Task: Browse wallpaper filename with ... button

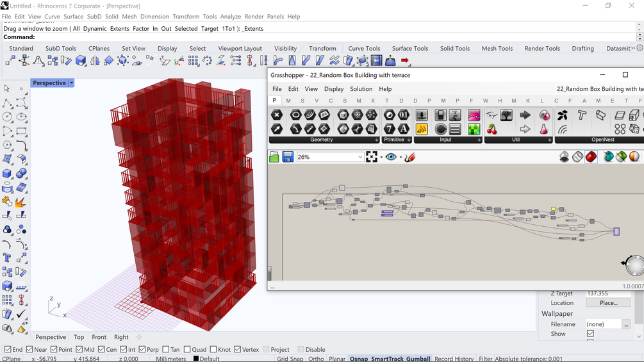Action: [626, 324]
